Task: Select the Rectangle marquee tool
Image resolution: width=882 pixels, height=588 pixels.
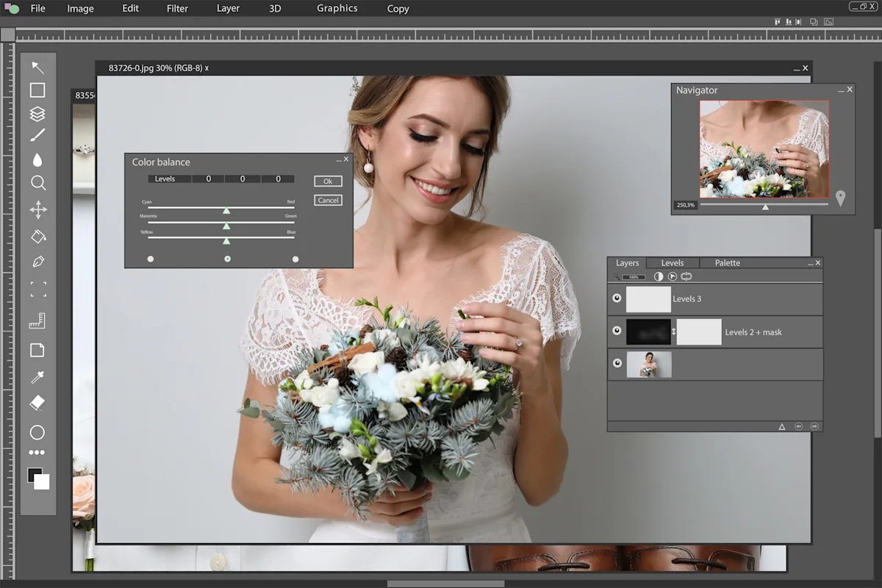Action: (37, 90)
